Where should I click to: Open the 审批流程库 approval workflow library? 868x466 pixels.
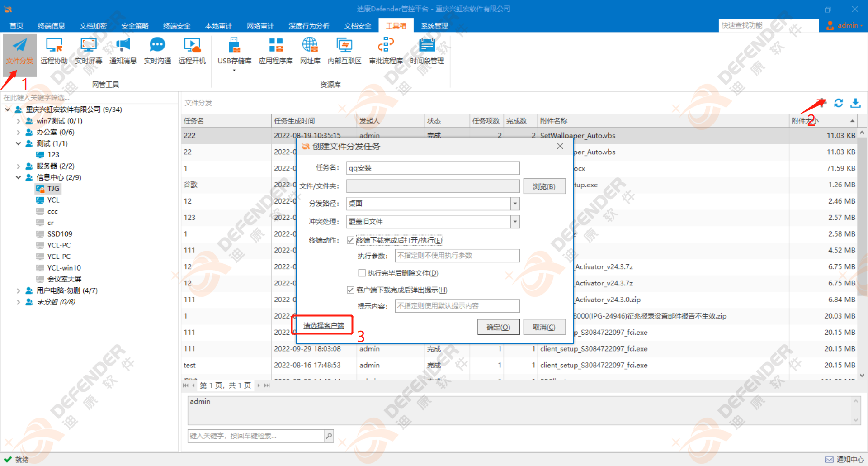pyautogui.click(x=386, y=50)
